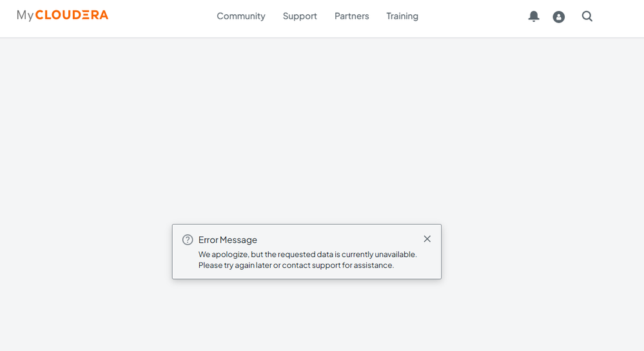Viewport: 644px width, 351px height.
Task: Select Support in the top navigation
Action: tap(300, 16)
